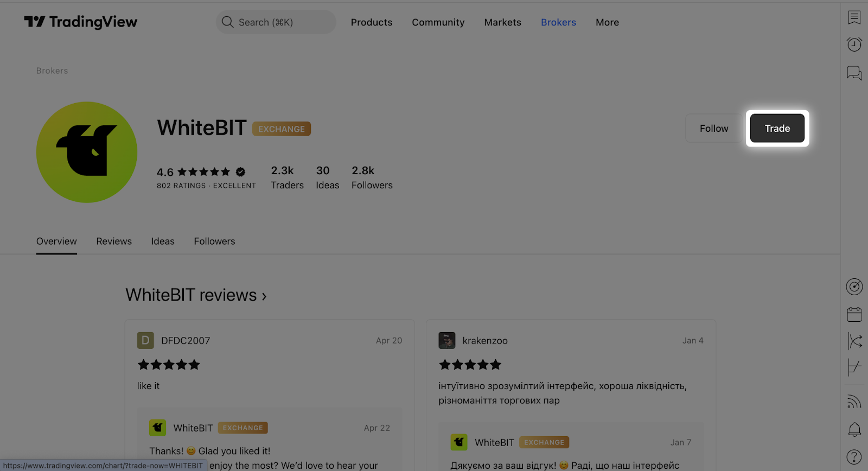This screenshot has width=868, height=471.
Task: Open the Watchlist panel icon
Action: coord(854,17)
